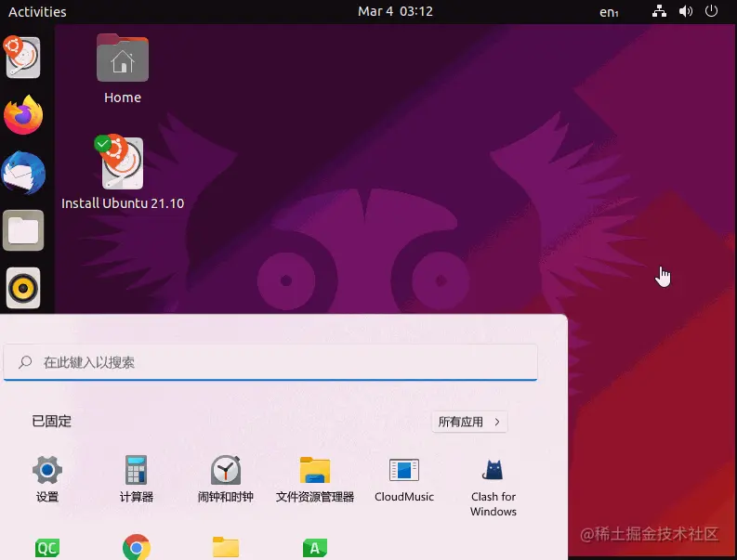Open 计算器 calculator app
This screenshot has height=560, width=737.
[137, 478]
